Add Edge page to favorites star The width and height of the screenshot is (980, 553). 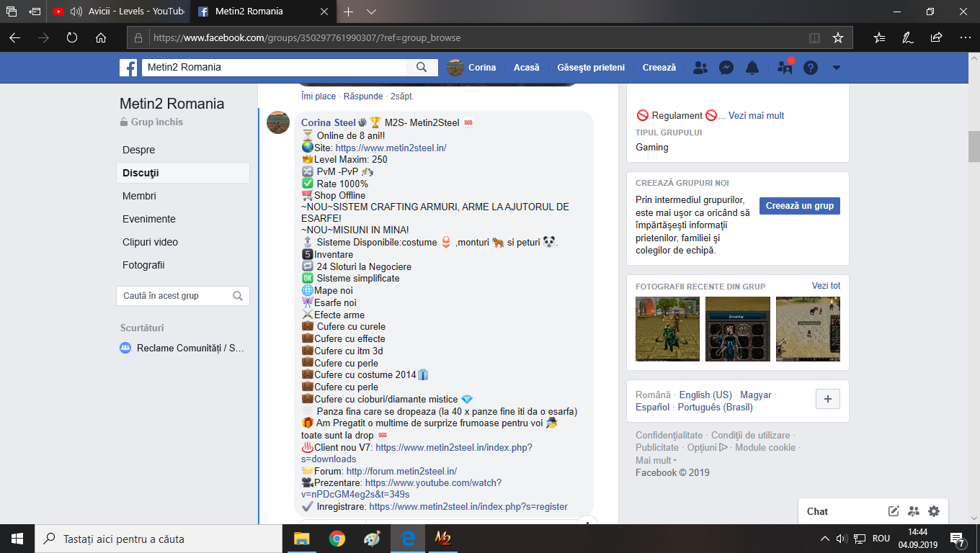(837, 37)
